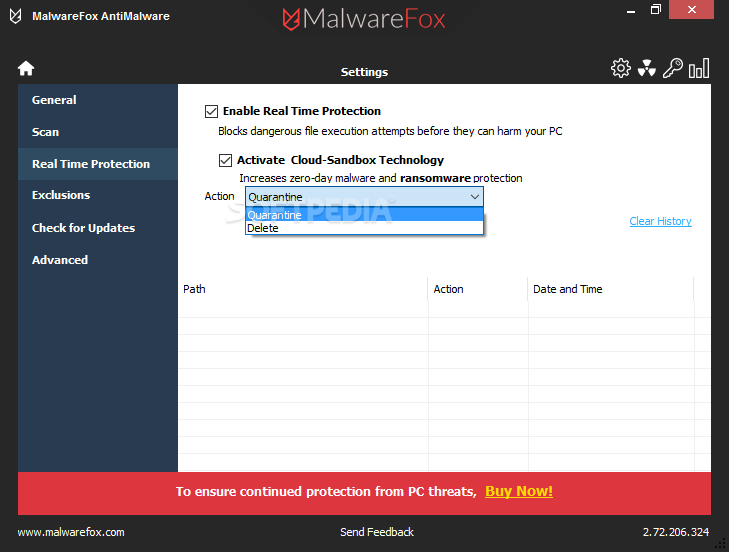Restore down the MalwareFox window

pos(656,10)
